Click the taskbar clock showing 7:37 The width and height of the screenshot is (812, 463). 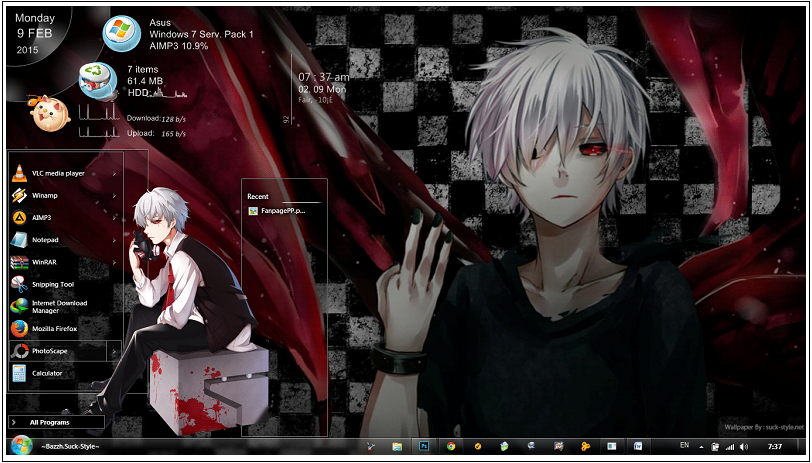pos(774,446)
